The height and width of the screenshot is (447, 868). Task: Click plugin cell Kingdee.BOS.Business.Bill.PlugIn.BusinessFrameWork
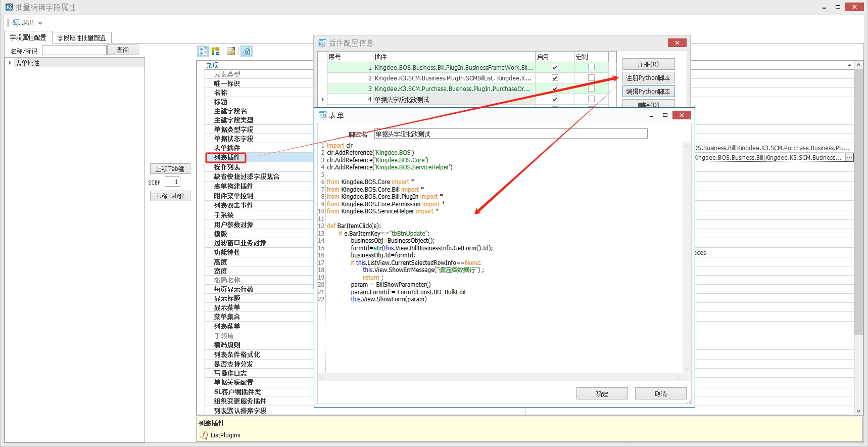(454, 67)
